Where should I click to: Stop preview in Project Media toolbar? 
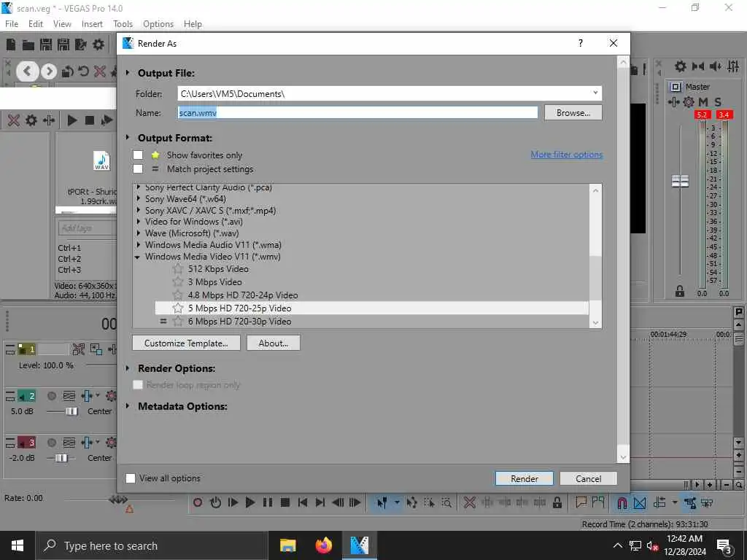tap(89, 120)
